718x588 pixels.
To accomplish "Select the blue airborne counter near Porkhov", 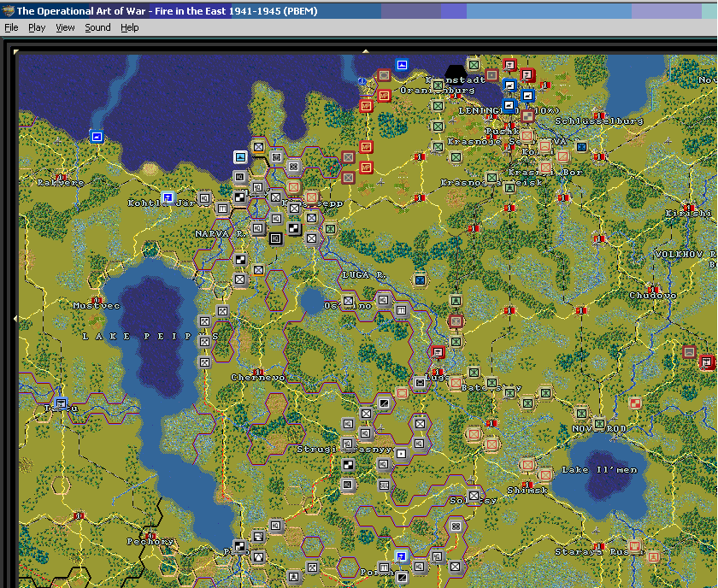I will 402,556.
